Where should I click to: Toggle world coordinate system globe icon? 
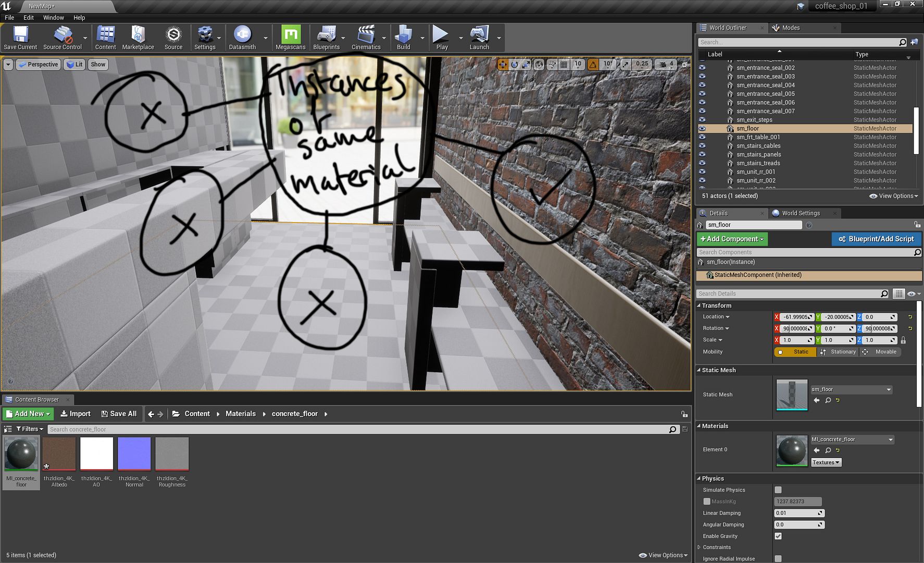(x=539, y=65)
